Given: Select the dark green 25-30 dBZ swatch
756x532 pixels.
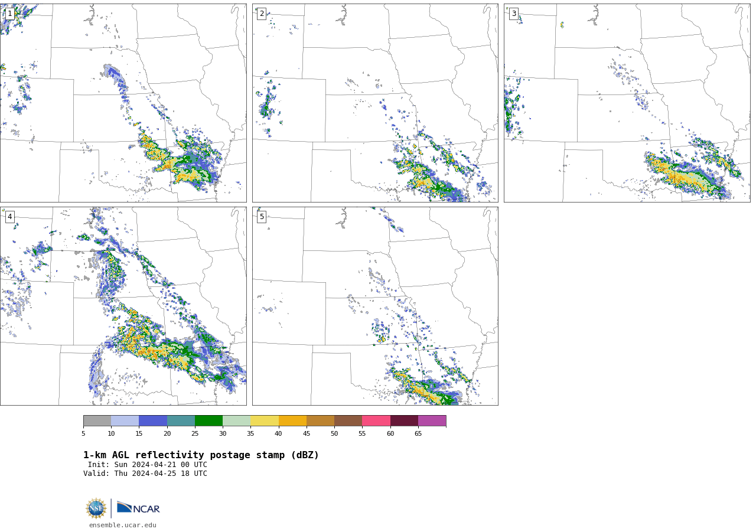Looking at the screenshot, I should pos(208,421).
